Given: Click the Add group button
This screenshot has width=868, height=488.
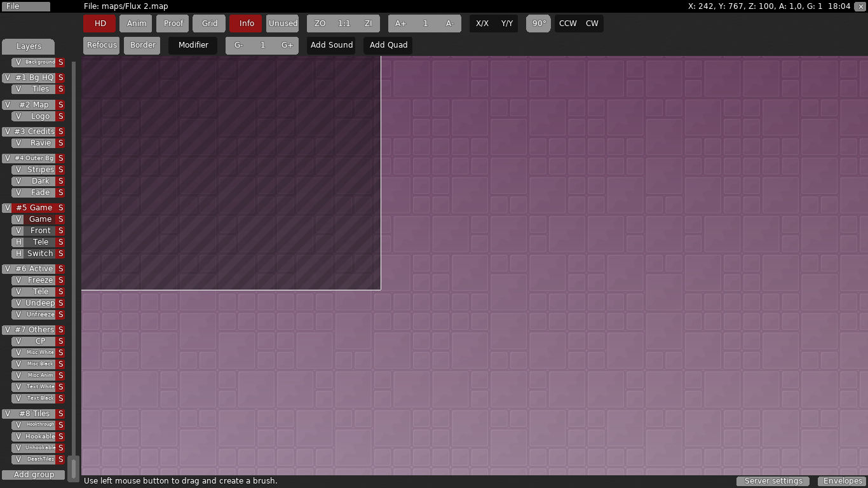Looking at the screenshot, I should [x=34, y=475].
